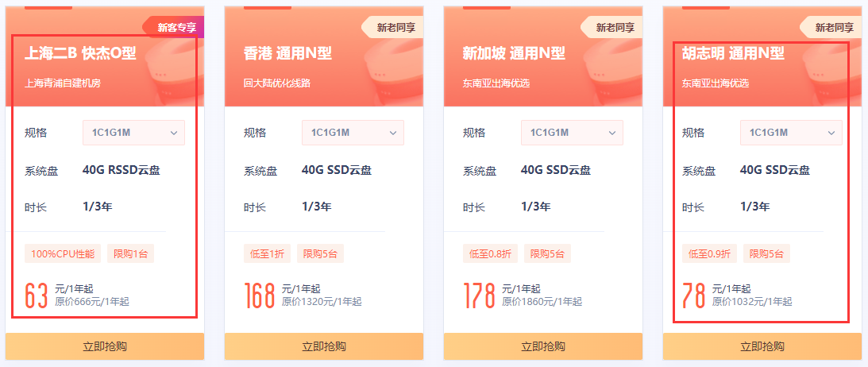Click 立即抢购 for the 胡志明 78元 plan
Viewport: 868px width, 367px height.
(x=762, y=346)
